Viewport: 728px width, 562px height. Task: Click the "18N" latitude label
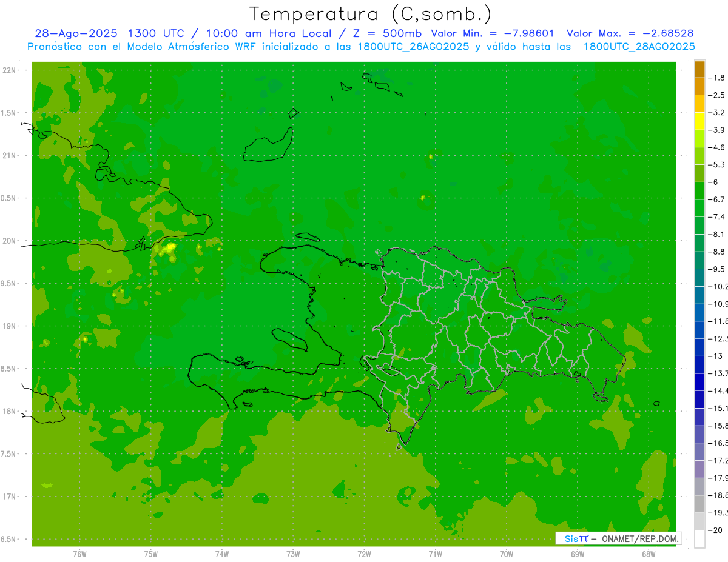coord(10,412)
